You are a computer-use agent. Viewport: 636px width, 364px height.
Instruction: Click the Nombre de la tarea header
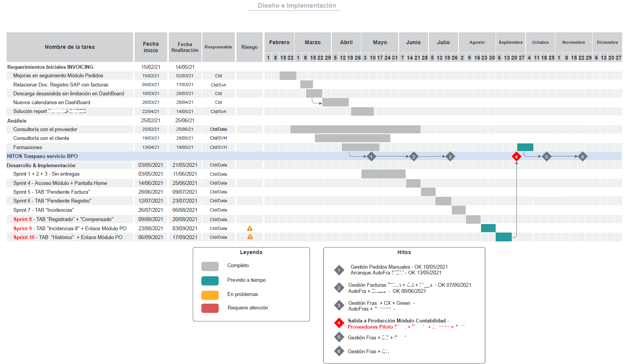point(70,47)
